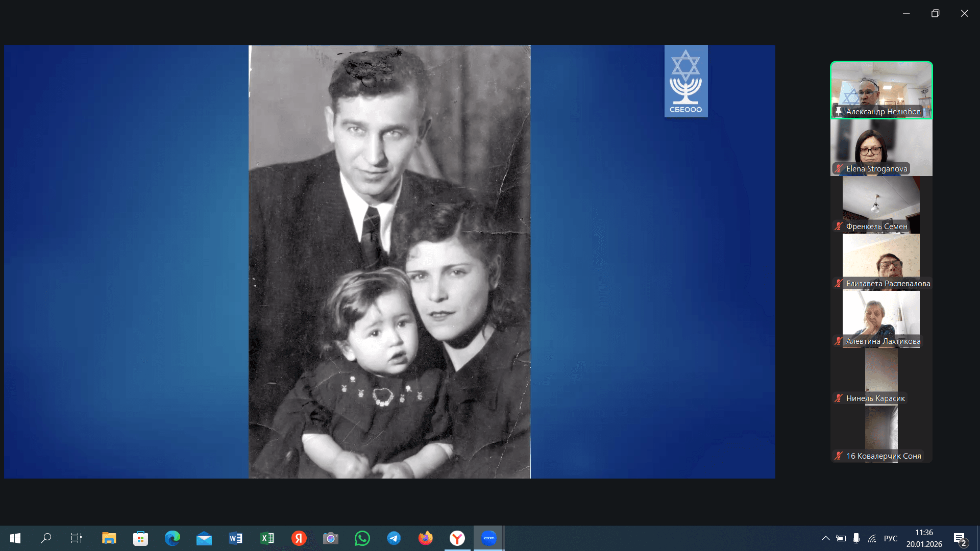
Task: Launch Microsoft Word from taskbar
Action: [235, 538]
